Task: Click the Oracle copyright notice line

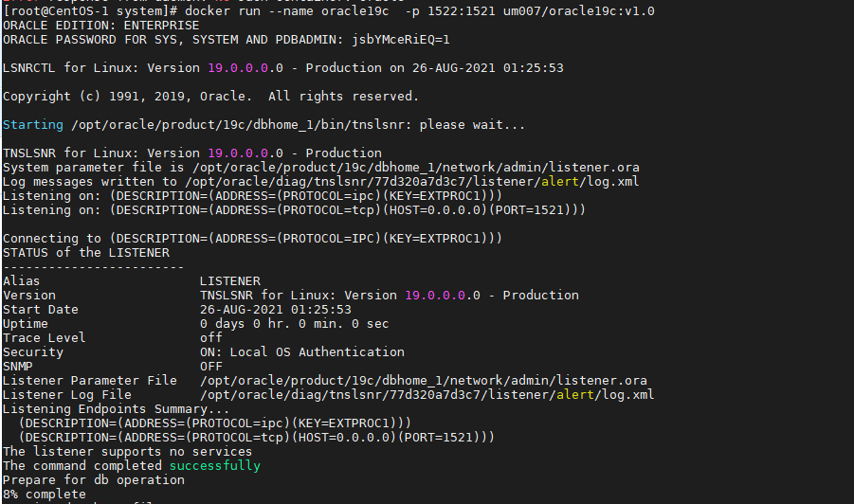Action: [210, 97]
